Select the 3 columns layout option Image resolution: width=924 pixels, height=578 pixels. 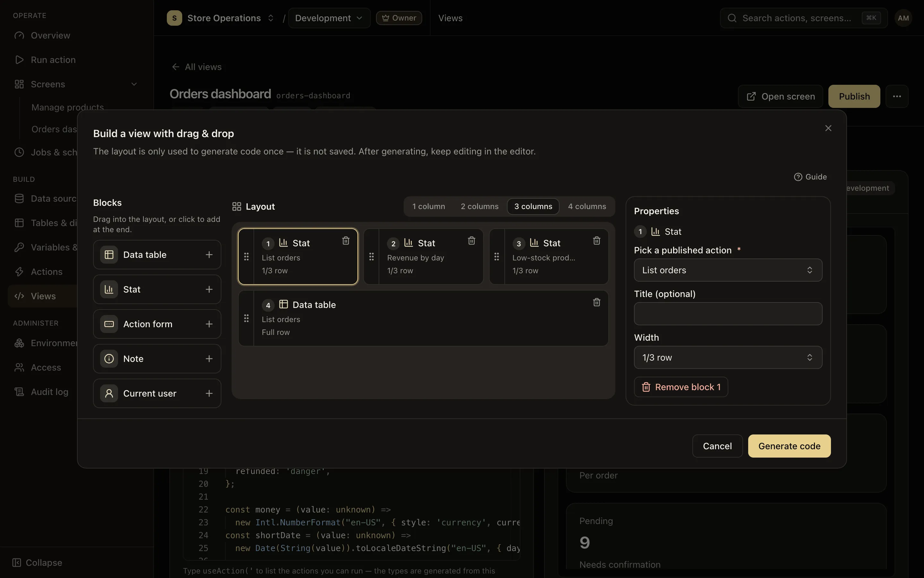tap(533, 206)
